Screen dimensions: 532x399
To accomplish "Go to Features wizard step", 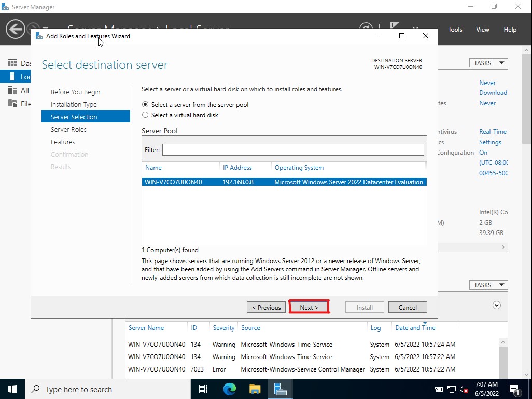I will click(x=63, y=142).
